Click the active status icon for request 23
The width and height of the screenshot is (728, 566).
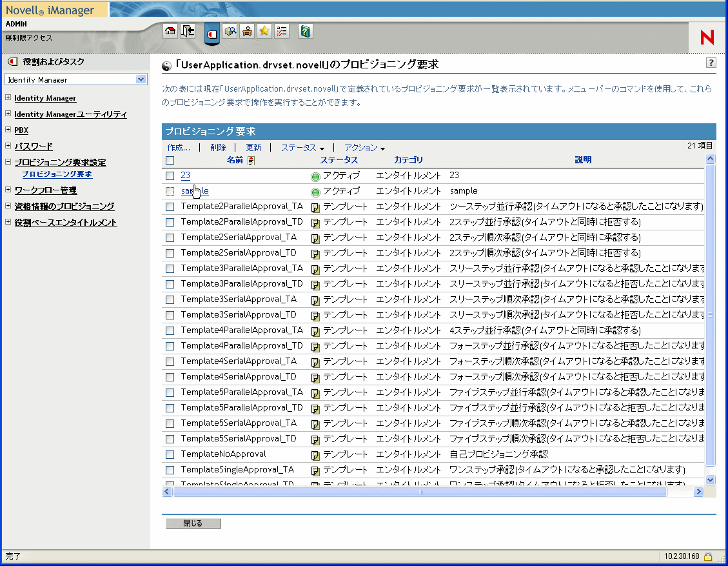tap(315, 177)
